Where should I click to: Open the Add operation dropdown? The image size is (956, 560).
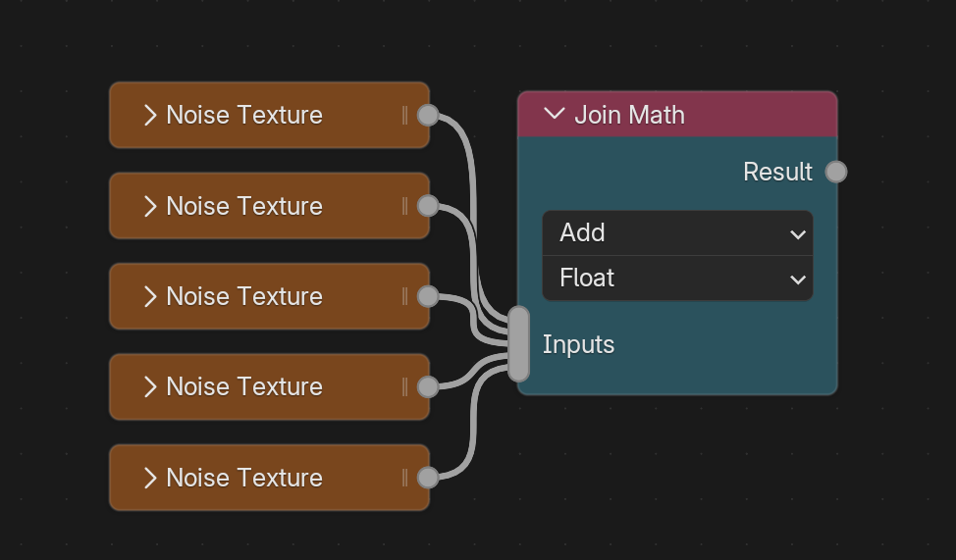[677, 232]
